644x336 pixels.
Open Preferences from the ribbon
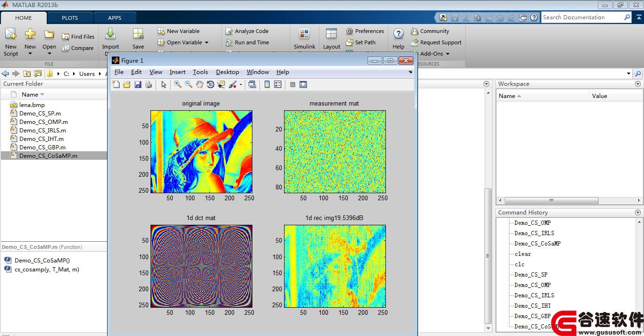pyautogui.click(x=365, y=31)
